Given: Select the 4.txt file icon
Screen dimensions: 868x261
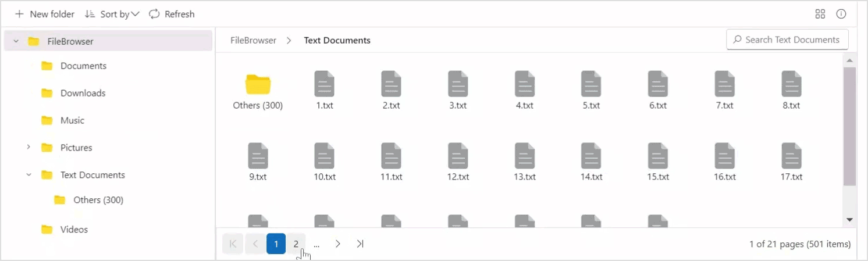Looking at the screenshot, I should tap(525, 84).
